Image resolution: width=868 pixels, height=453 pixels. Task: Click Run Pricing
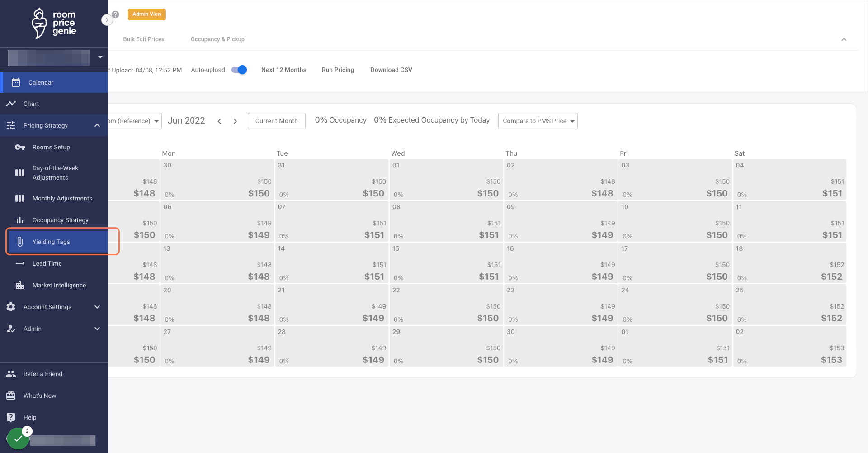point(338,70)
